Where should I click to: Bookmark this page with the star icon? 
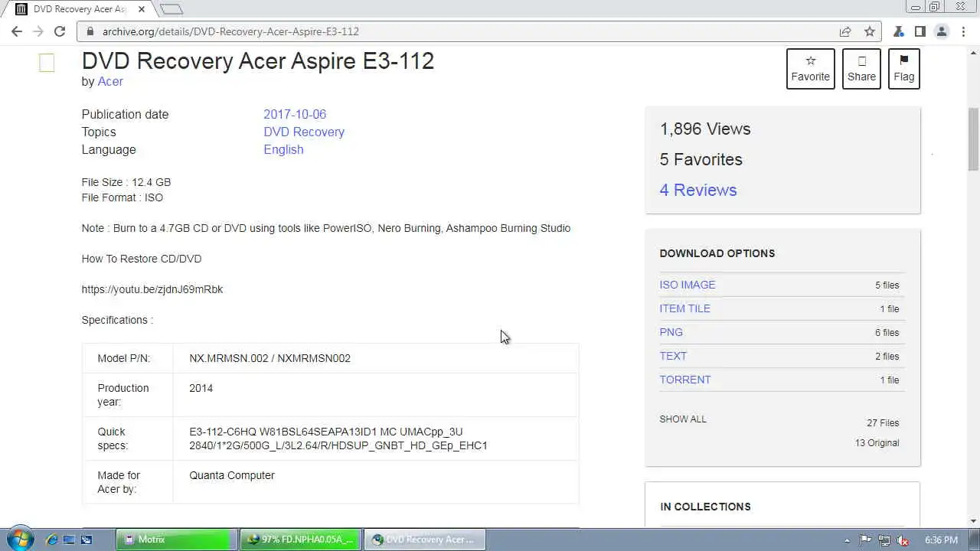(870, 31)
